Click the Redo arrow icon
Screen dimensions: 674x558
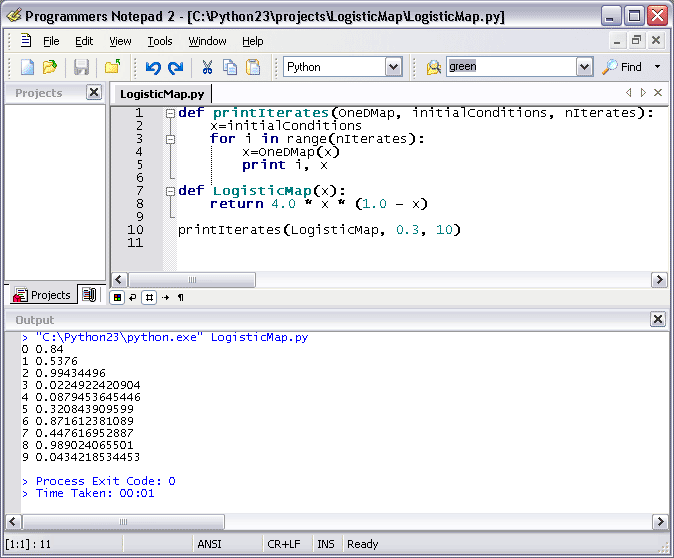click(x=175, y=67)
